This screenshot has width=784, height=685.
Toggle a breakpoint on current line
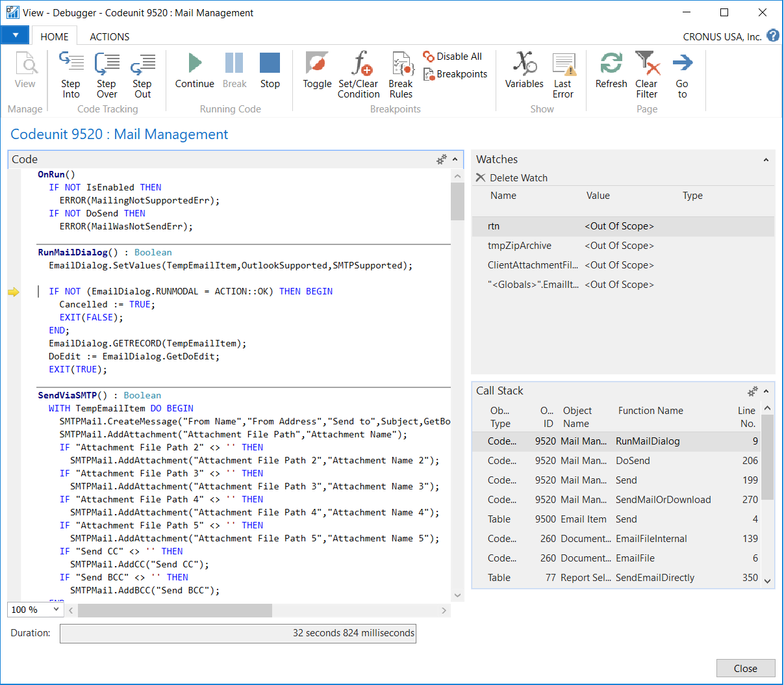(317, 71)
